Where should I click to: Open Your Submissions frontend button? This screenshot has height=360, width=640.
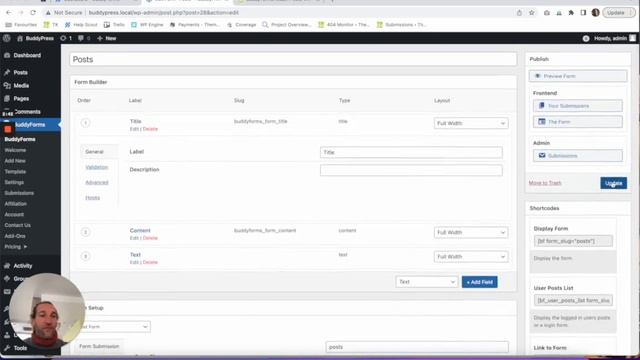pyautogui.click(x=578, y=106)
